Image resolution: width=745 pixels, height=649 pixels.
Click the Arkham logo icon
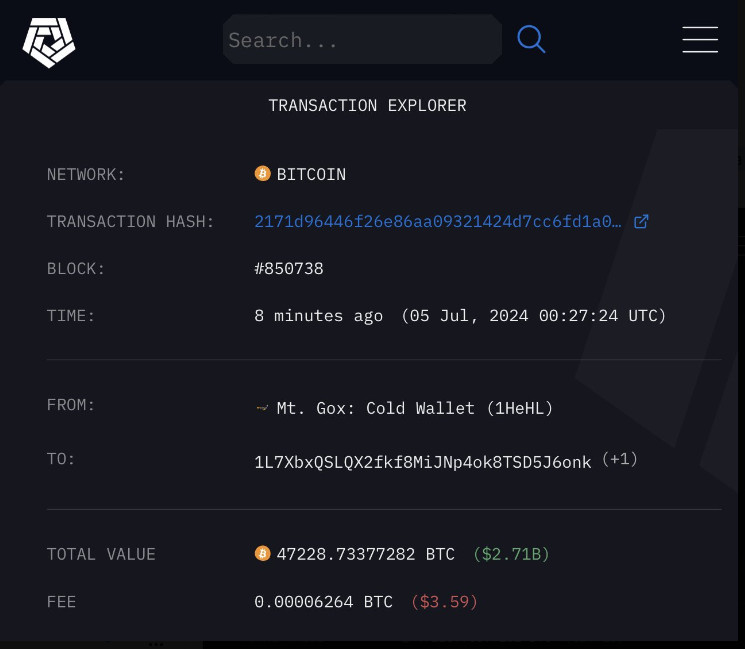[x=49, y=41]
